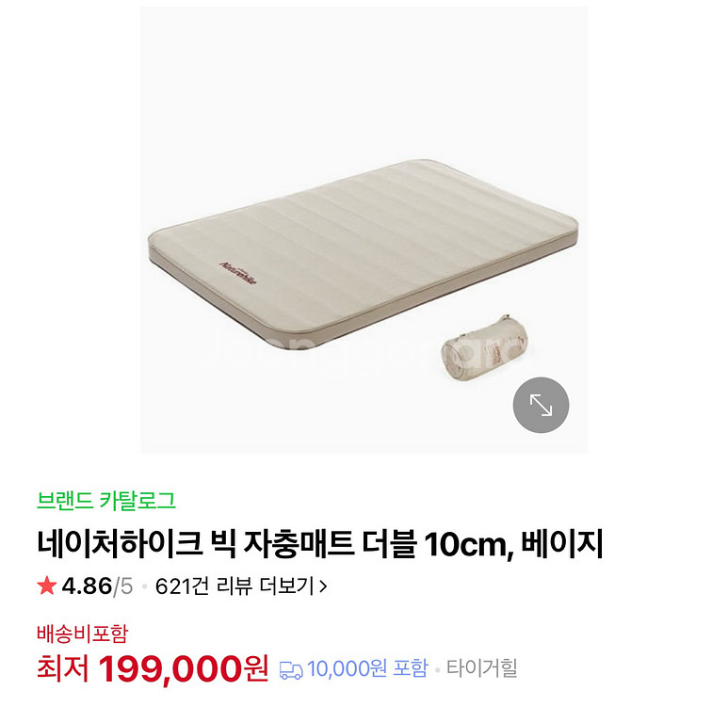
Task: Click the 더블 text in the title
Action: point(389,543)
